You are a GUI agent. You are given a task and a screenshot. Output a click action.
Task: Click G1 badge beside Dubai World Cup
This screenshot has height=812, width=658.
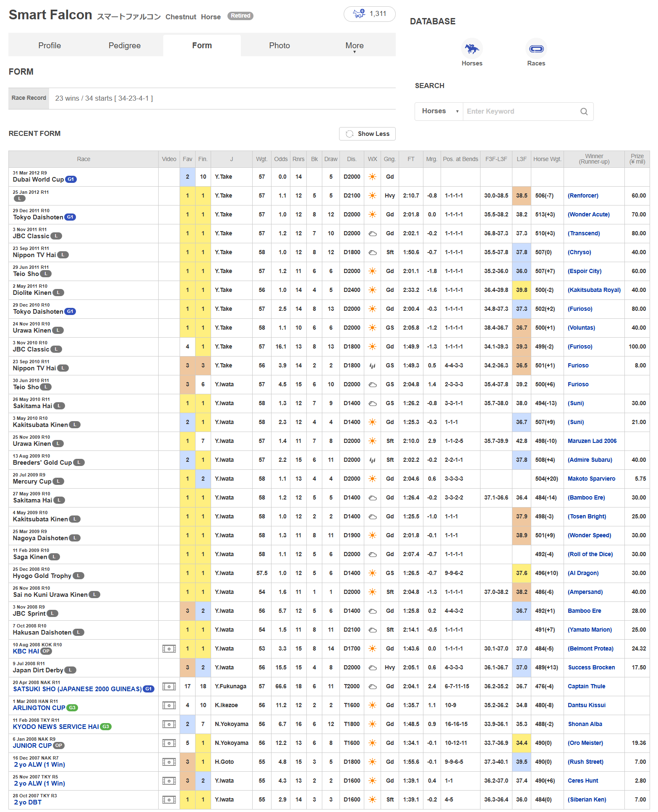71,180
